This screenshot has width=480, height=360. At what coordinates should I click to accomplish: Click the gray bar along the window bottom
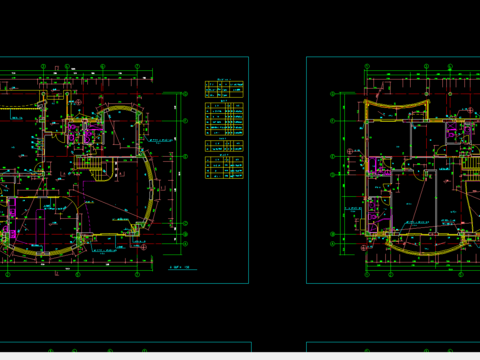240,356
